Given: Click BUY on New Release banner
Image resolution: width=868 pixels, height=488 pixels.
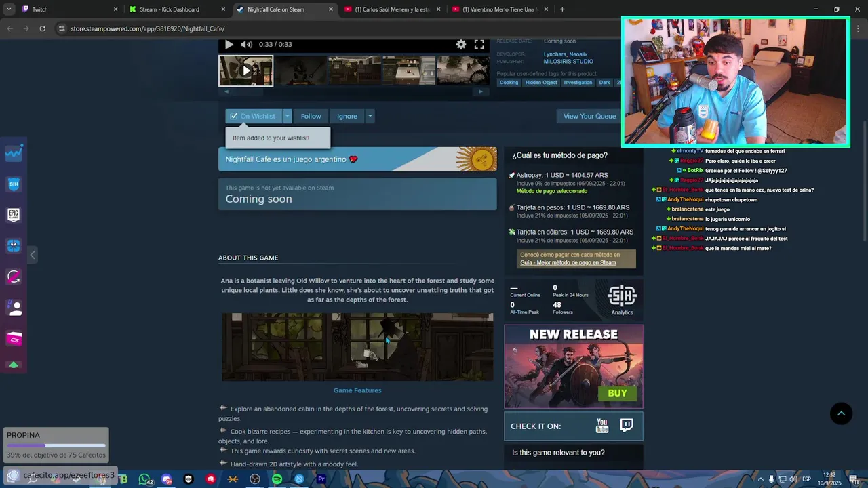Looking at the screenshot, I should [617, 393].
